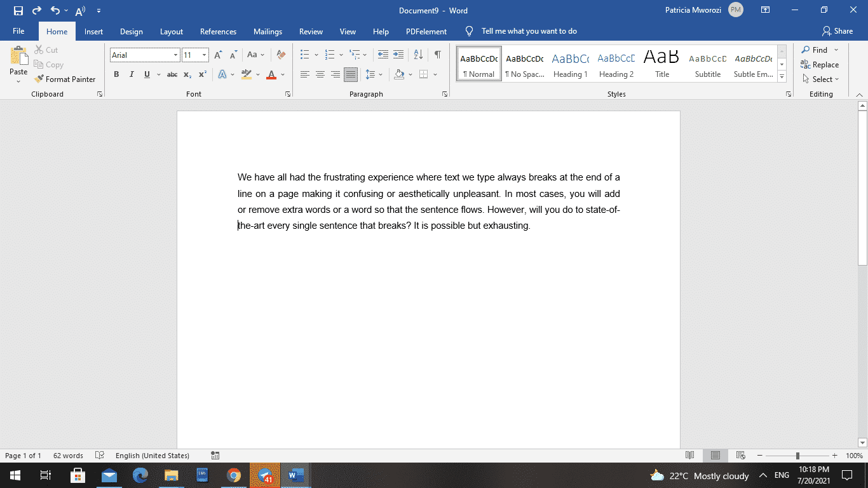Screen dimensions: 868x488
Task: Apply center alignment to the paragraph
Action: pyautogui.click(x=320, y=74)
